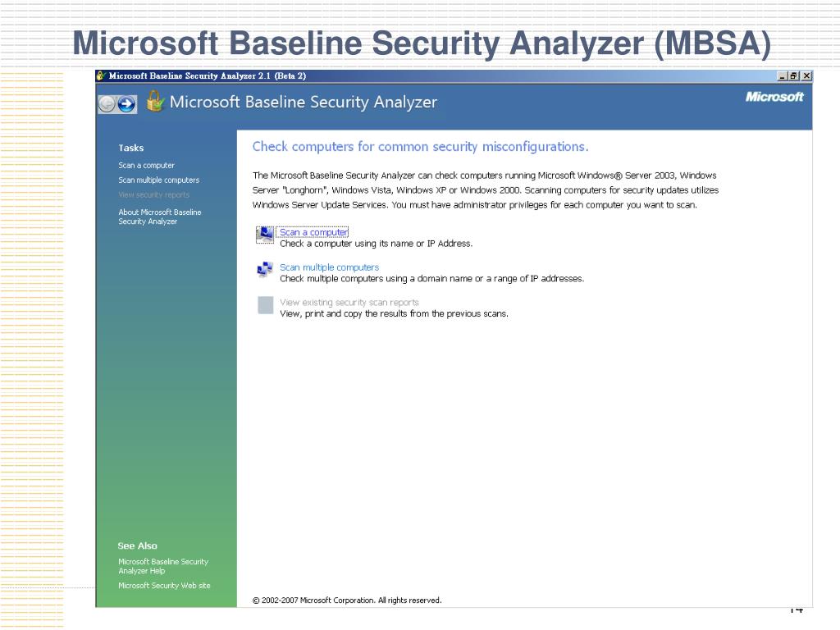The image size is (840, 630).
Task: Click the 'Microsoft Baseline Security Analyzer' header title
Action: (304, 102)
